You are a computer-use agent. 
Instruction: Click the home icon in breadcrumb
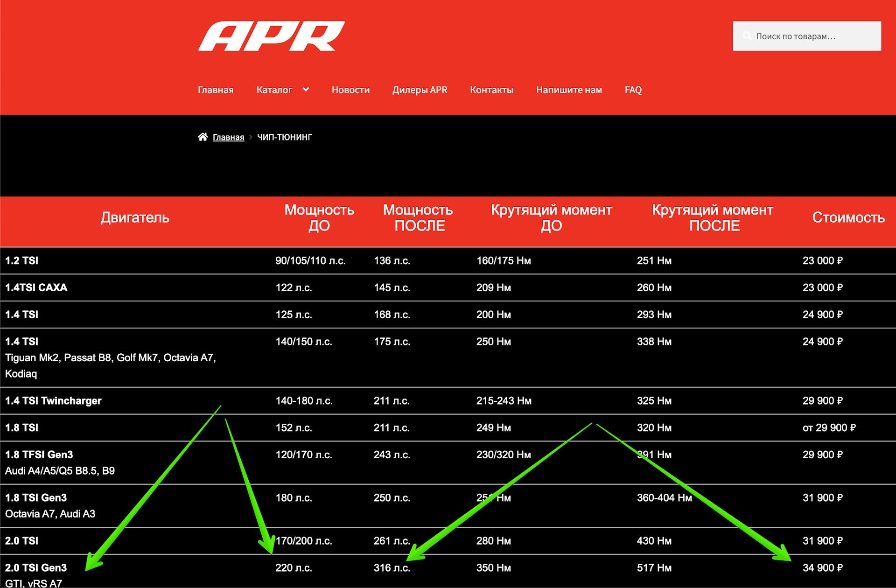click(203, 137)
